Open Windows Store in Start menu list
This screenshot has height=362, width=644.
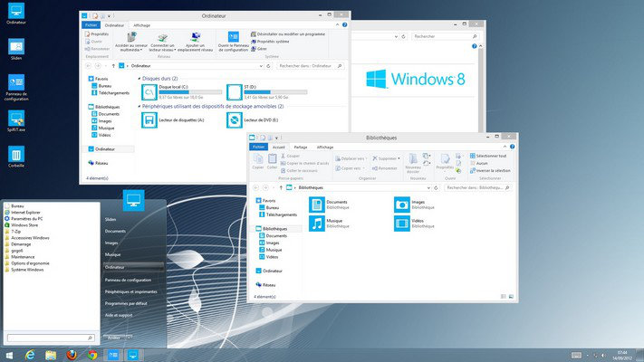pos(22,225)
